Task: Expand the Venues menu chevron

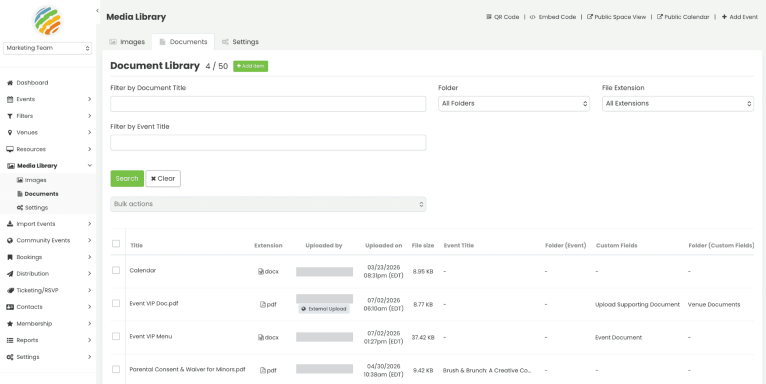Action: (x=89, y=132)
